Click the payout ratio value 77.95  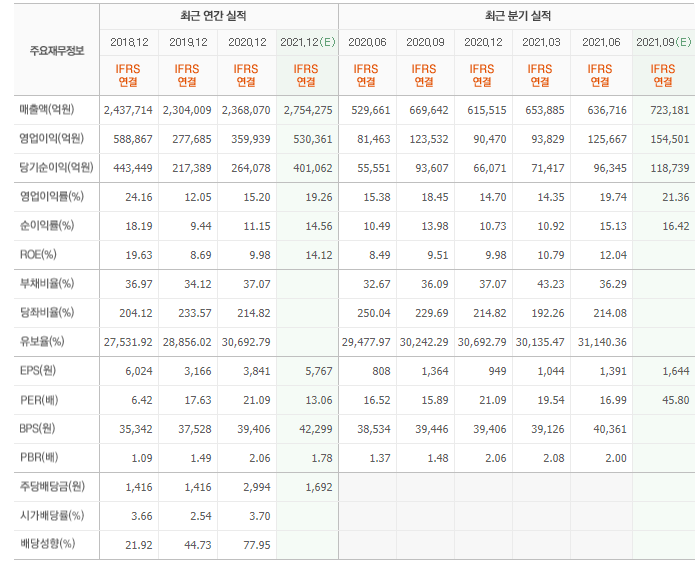257,546
